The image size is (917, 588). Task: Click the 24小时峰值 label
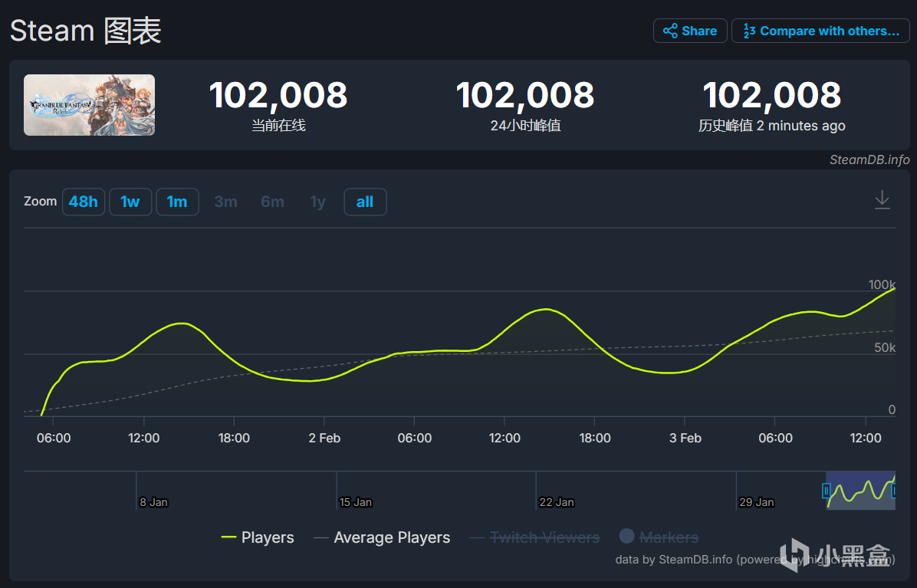525,126
